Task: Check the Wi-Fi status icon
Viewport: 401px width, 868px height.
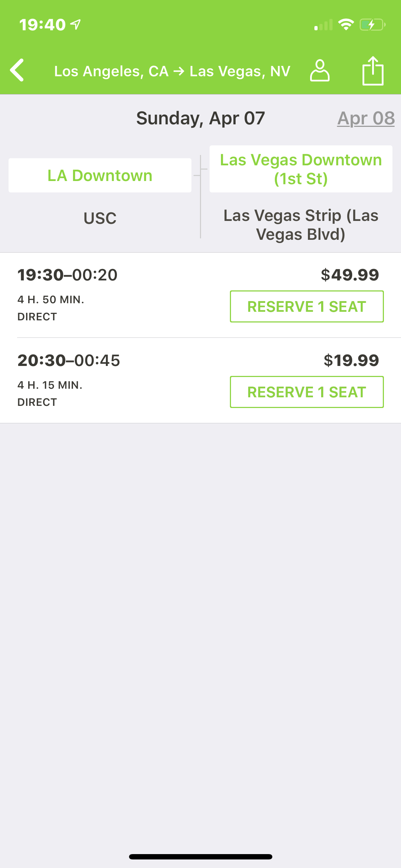Action: coord(345,25)
